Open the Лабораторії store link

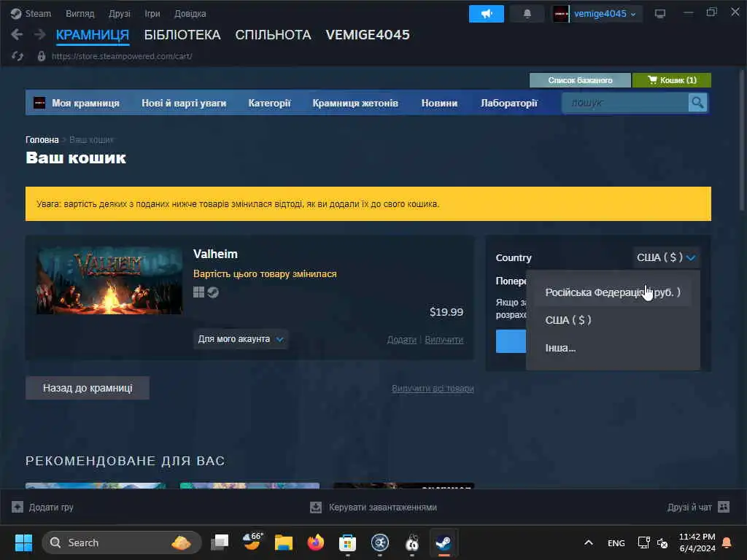[508, 103]
